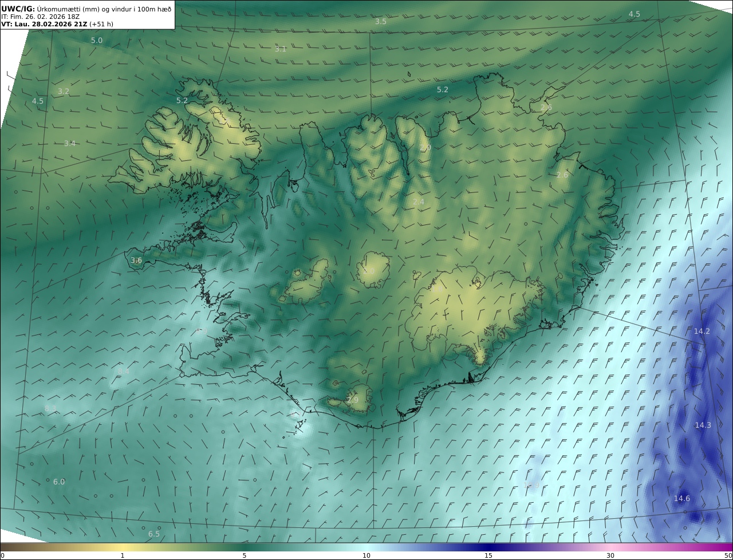This screenshot has width=733, height=560.
Task: Click the colour scale tick label 0
Action: (x=2, y=555)
